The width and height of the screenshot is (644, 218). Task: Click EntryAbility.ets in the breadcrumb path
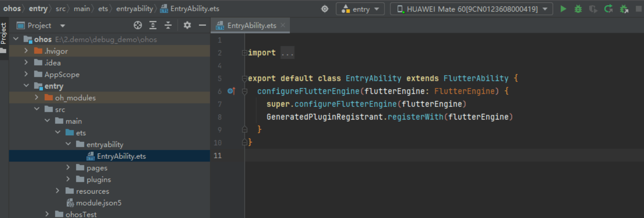point(189,9)
